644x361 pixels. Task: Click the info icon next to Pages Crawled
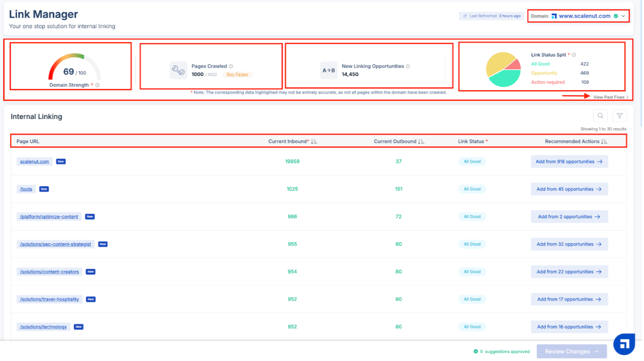click(x=231, y=66)
